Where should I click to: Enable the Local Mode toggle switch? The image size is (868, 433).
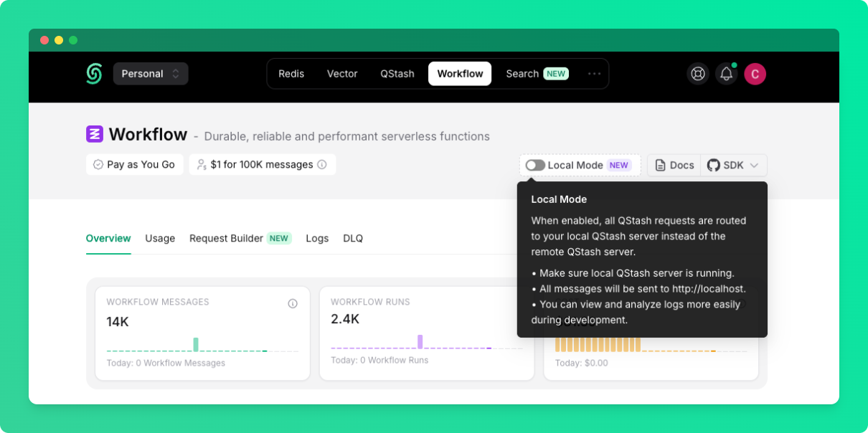tap(535, 165)
